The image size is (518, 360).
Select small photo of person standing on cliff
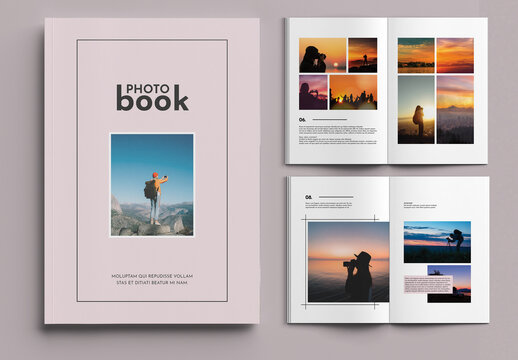pyautogui.click(x=363, y=55)
